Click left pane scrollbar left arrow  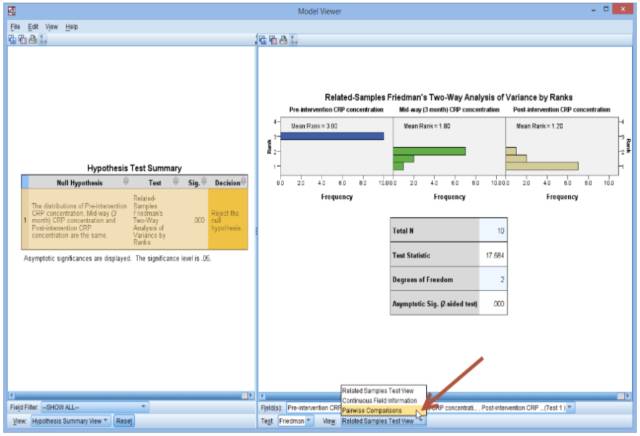[x=11, y=396]
